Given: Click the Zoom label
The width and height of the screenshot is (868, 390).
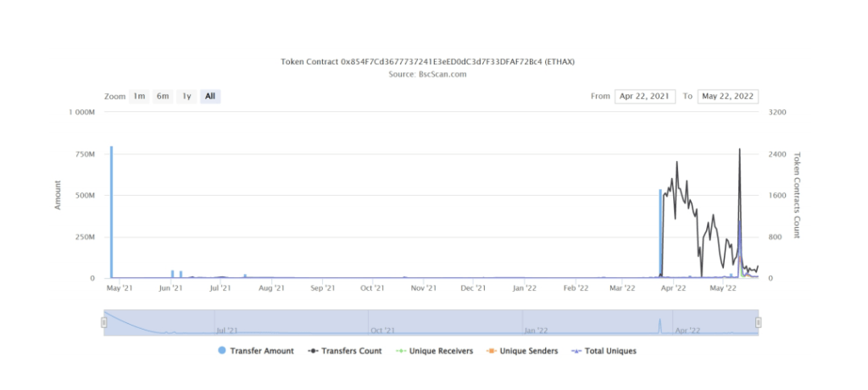Looking at the screenshot, I should [x=114, y=97].
